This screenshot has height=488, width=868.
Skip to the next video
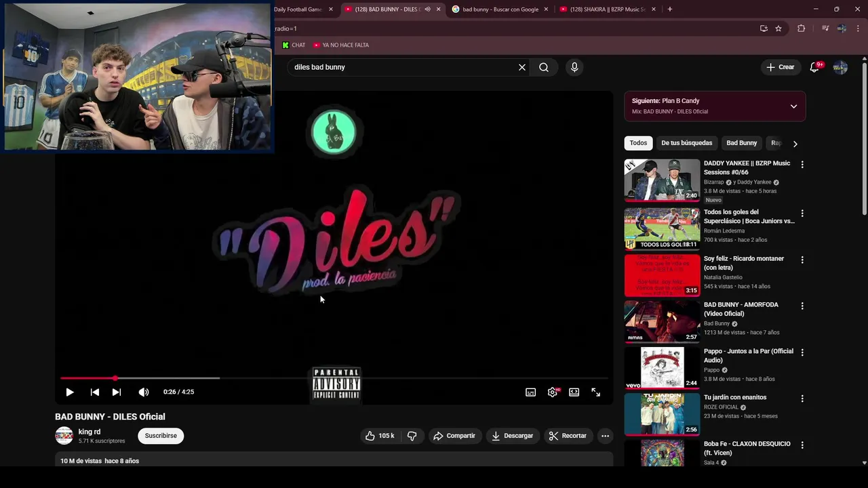point(117,392)
